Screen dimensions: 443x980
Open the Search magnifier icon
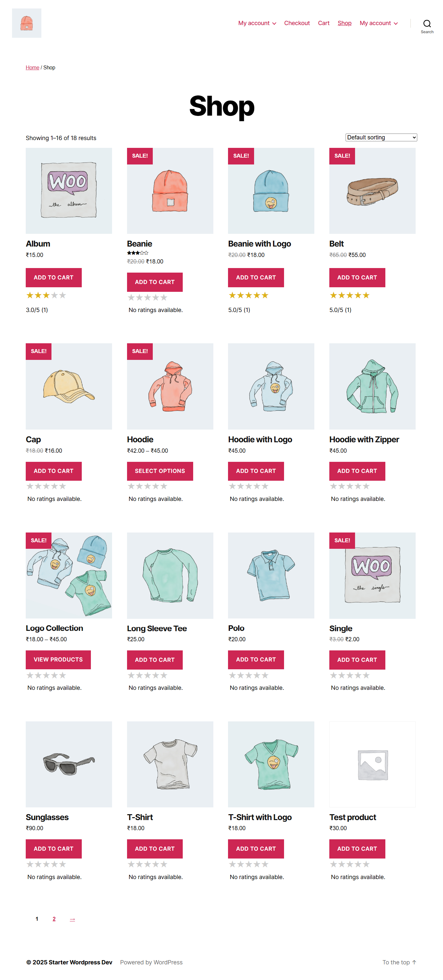427,24
